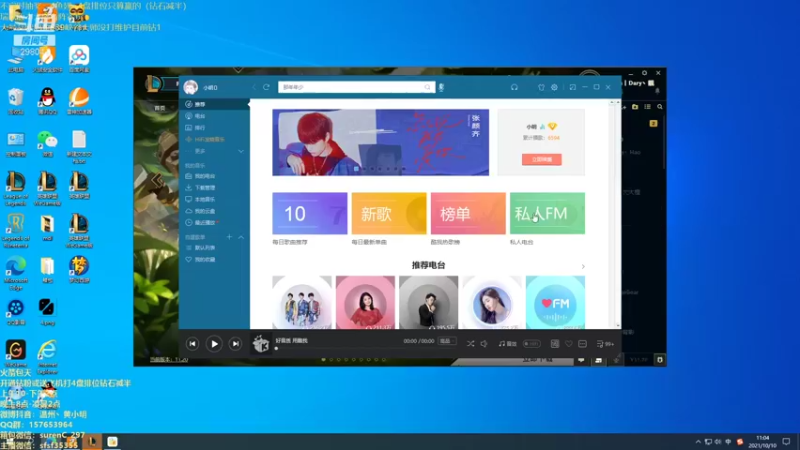The image size is (800, 450).
Task: Go back with the left arrow
Action: 254,87
